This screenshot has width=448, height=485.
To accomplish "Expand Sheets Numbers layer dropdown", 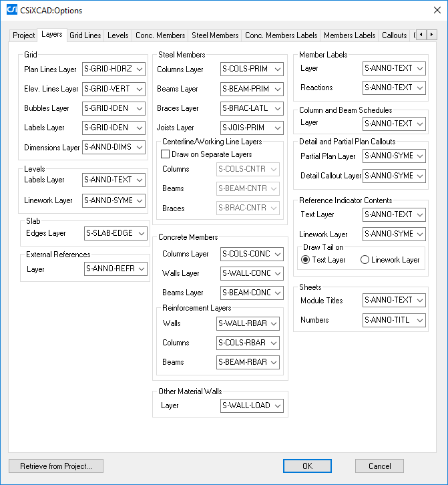I will [394, 321].
